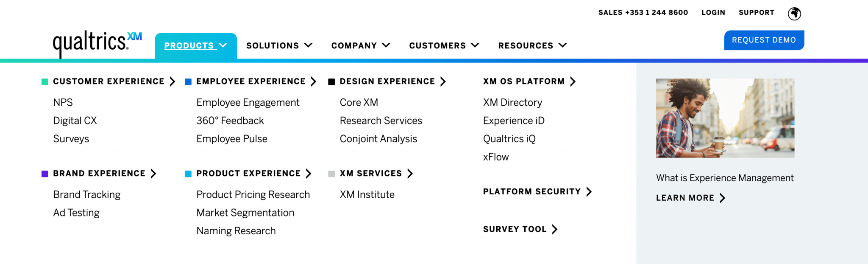Viewport: 868px width, 264px height.
Task: Click the Experience Management promo thumbnail
Action: click(725, 118)
